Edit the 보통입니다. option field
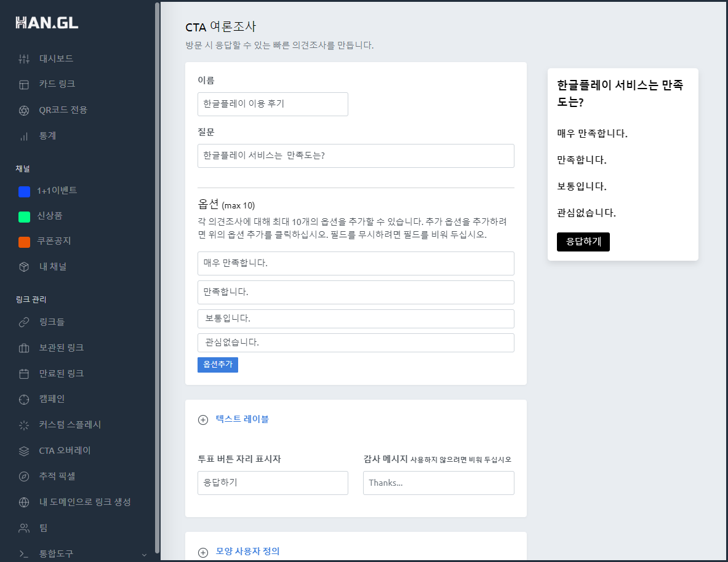Viewport: 728px width, 562px height. [x=356, y=319]
